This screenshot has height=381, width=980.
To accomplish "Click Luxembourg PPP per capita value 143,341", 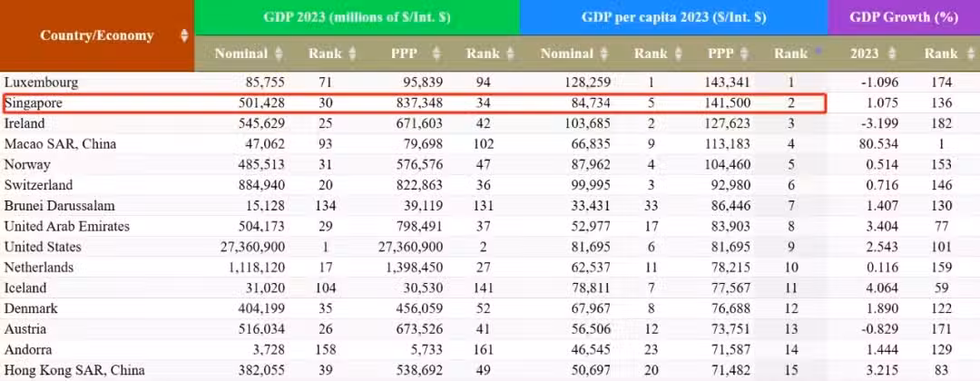I will click(728, 82).
